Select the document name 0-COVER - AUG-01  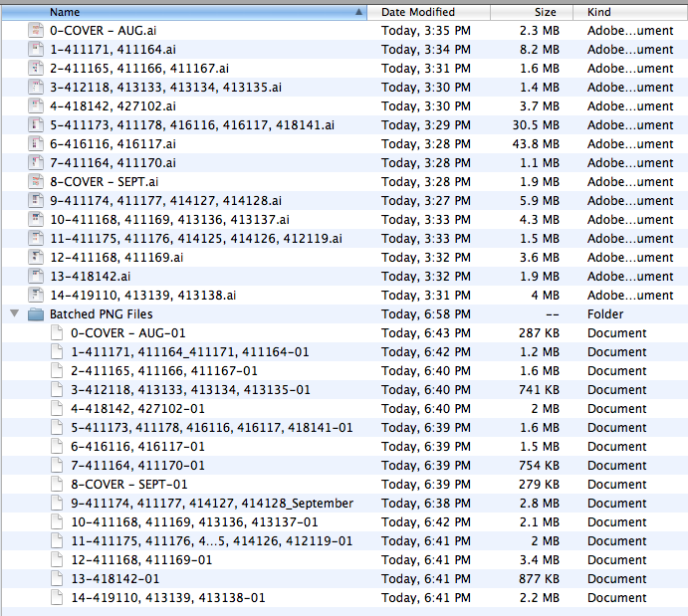click(128, 332)
